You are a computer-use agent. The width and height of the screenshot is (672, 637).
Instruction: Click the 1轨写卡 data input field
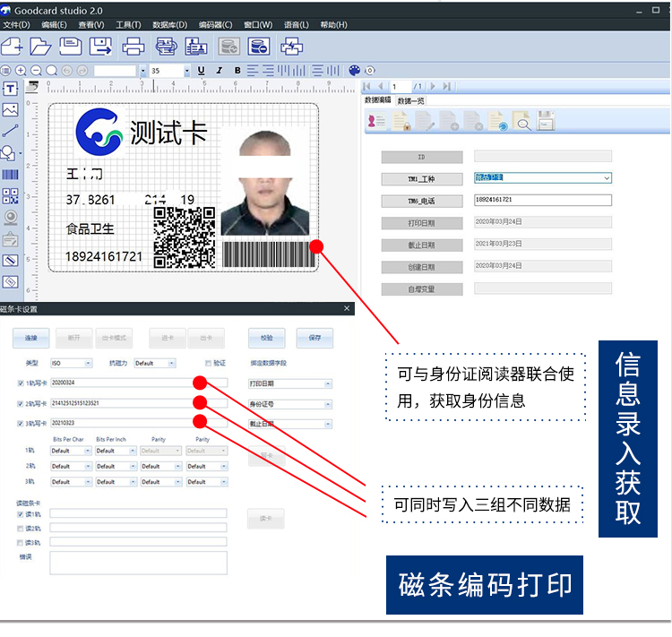tap(139, 383)
